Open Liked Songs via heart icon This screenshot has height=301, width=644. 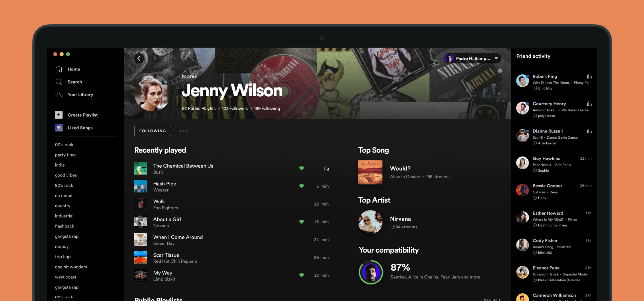(59, 127)
